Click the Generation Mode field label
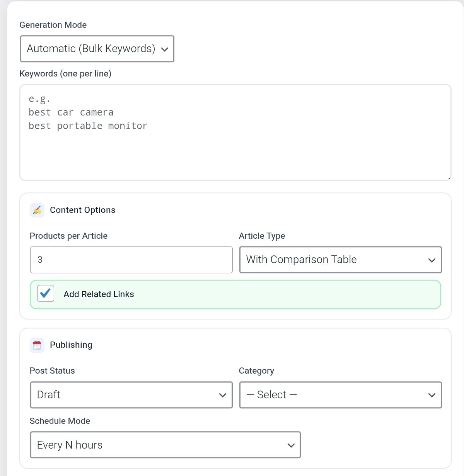 [53, 25]
